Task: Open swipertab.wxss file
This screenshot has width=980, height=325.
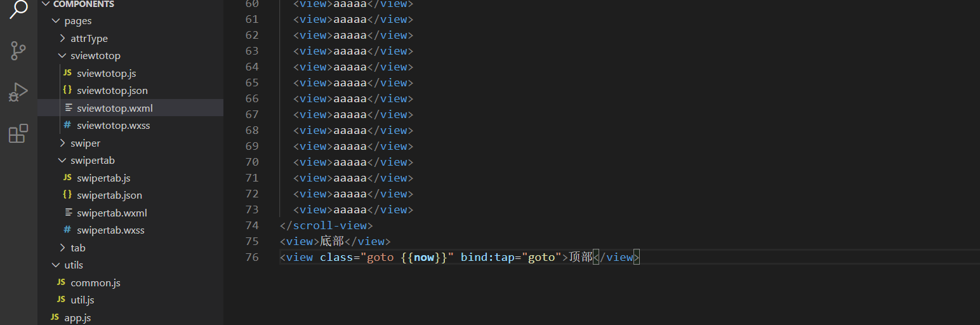Action: click(110, 230)
